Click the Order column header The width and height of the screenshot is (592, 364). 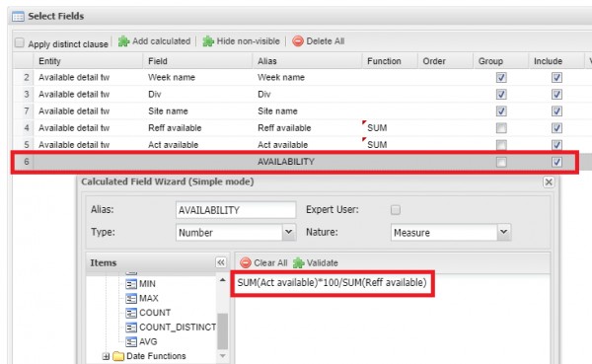(x=445, y=61)
